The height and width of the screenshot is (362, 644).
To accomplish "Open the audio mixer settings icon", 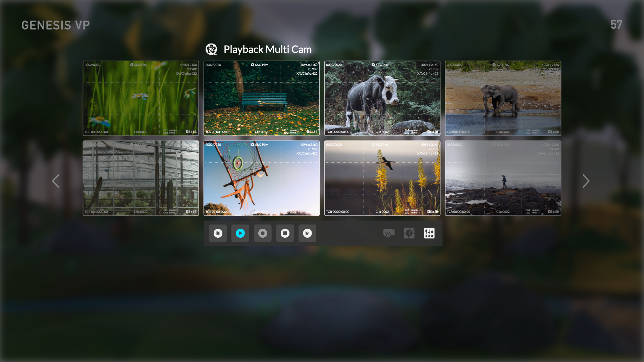I will 429,233.
